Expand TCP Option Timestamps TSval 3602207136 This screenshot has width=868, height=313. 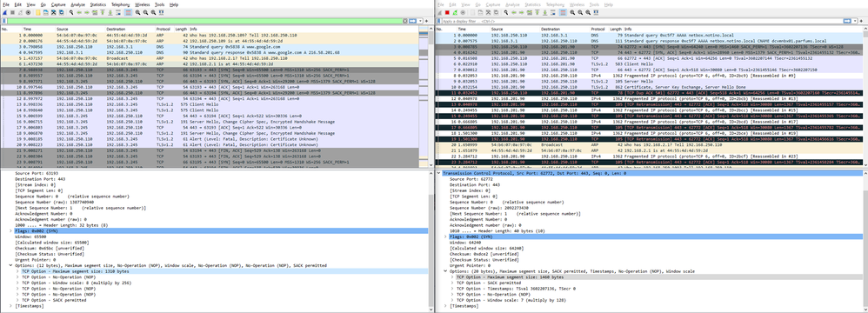pos(451,288)
